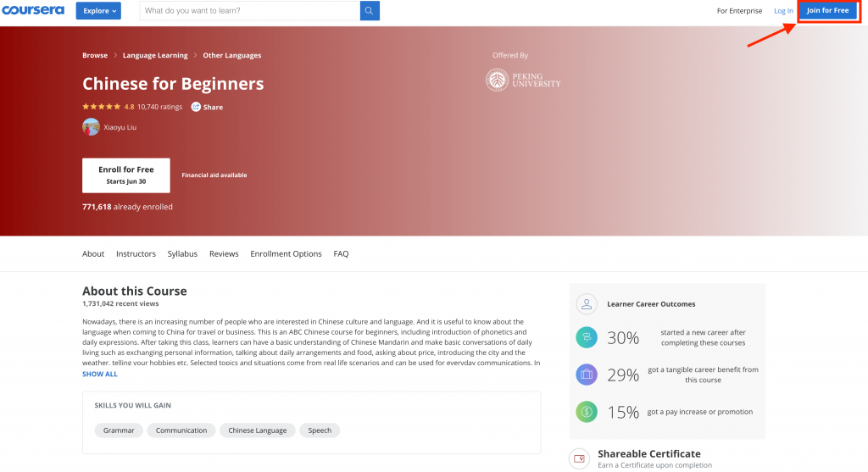Click the Offered By label
The height and width of the screenshot is (472, 868).
[510, 55]
